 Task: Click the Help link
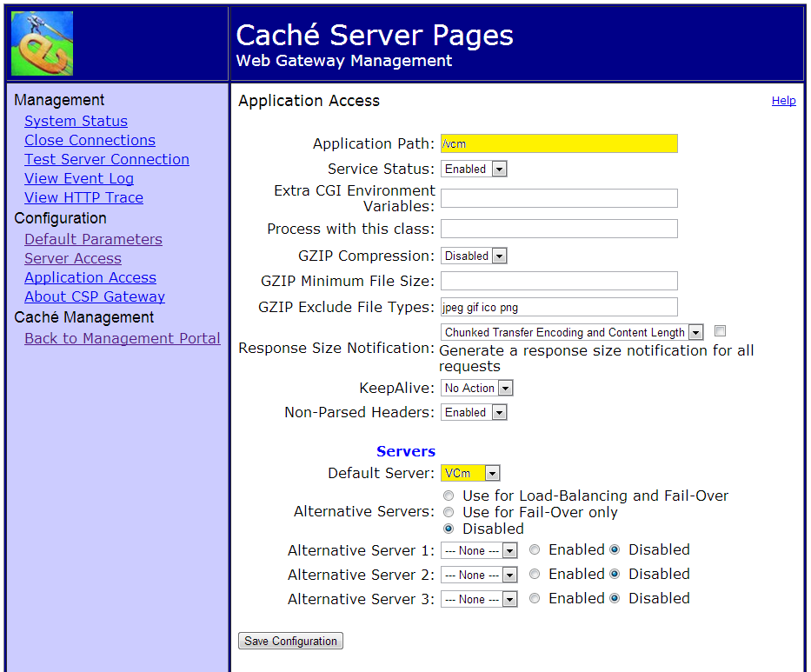pyautogui.click(x=783, y=101)
